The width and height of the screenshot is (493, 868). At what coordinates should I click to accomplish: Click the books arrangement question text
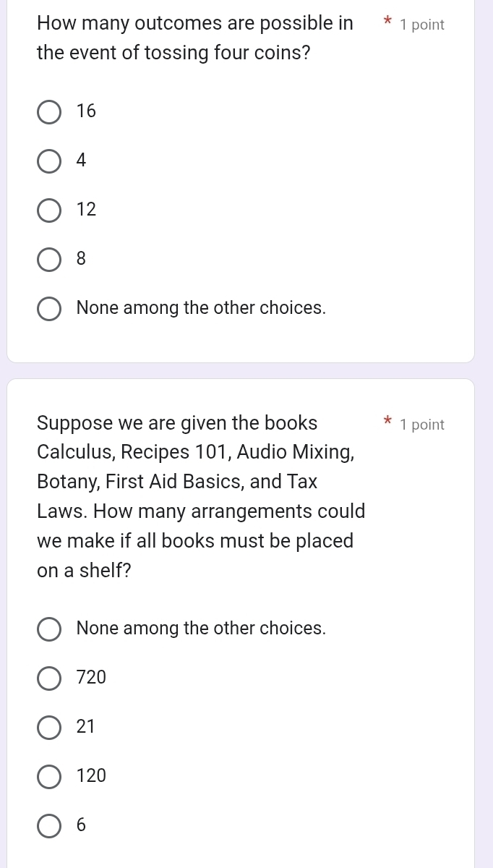201,496
